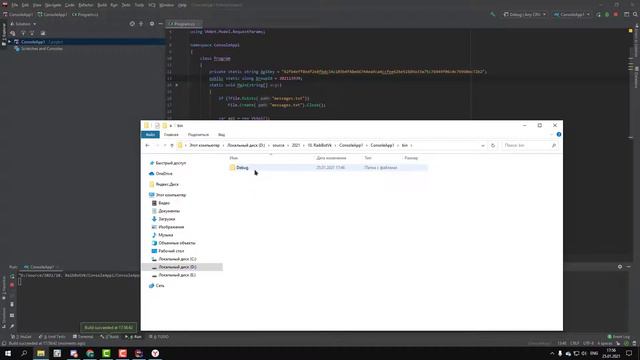Viewport: 640px width, 360px height.
Task: Click the green debug bug icon
Action: (607, 14)
